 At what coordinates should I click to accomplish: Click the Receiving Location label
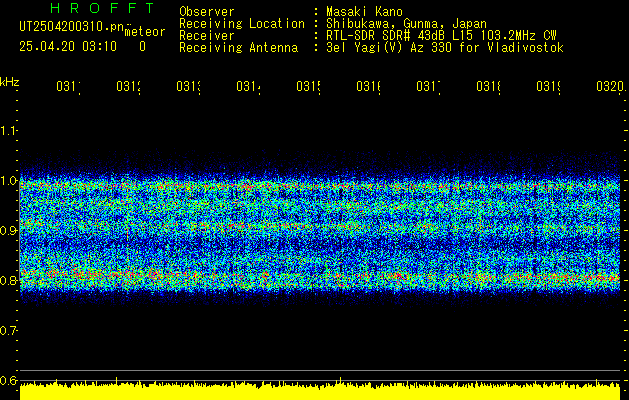242,24
